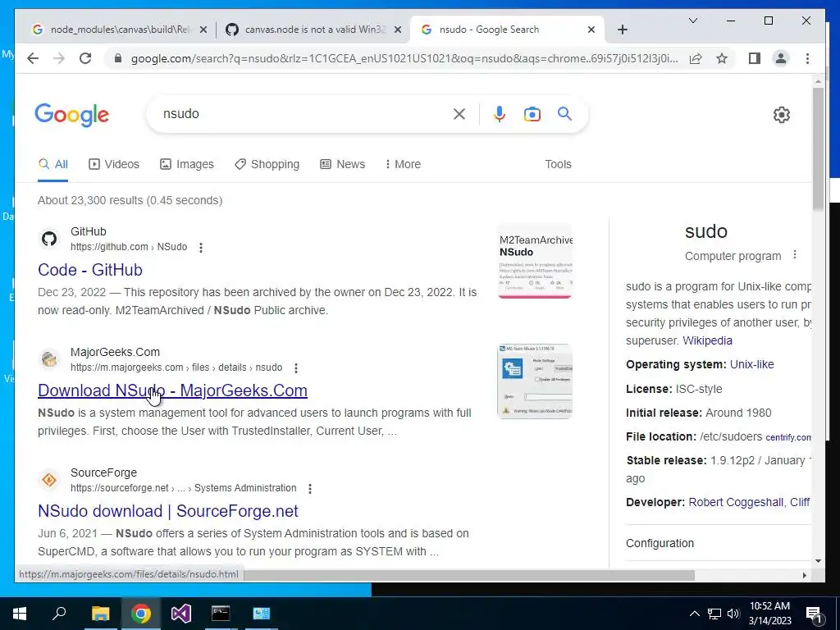The width and height of the screenshot is (840, 630).
Task: Click the scroll right arrow at bottom
Action: click(x=804, y=575)
